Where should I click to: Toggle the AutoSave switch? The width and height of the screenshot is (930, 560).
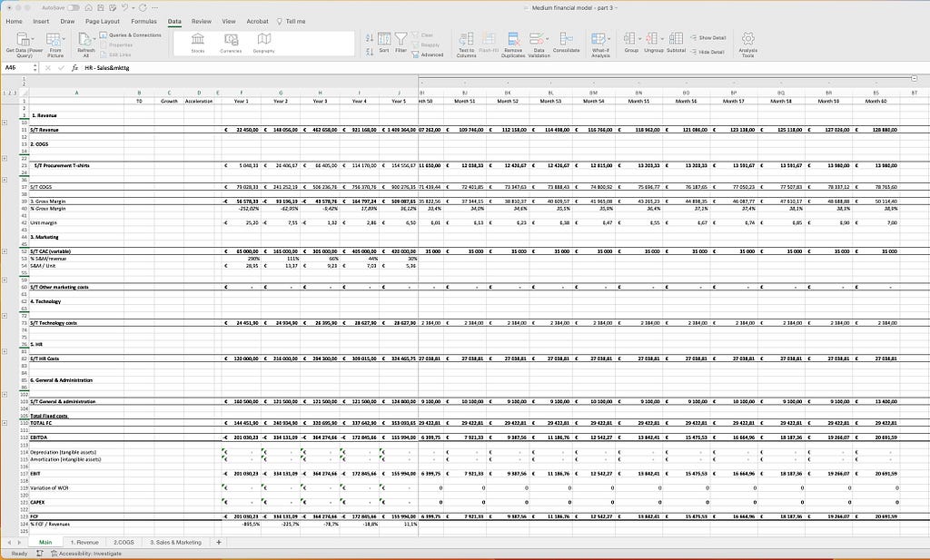pyautogui.click(x=74, y=7)
